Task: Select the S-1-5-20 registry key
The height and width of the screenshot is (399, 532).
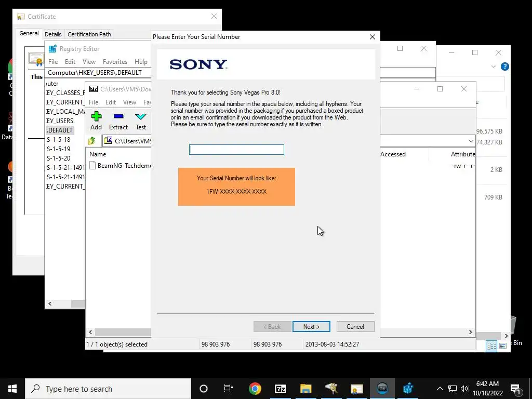Action: tap(58, 158)
